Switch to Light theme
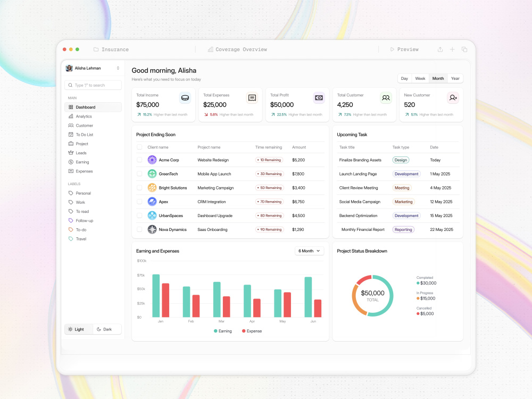 coord(79,329)
